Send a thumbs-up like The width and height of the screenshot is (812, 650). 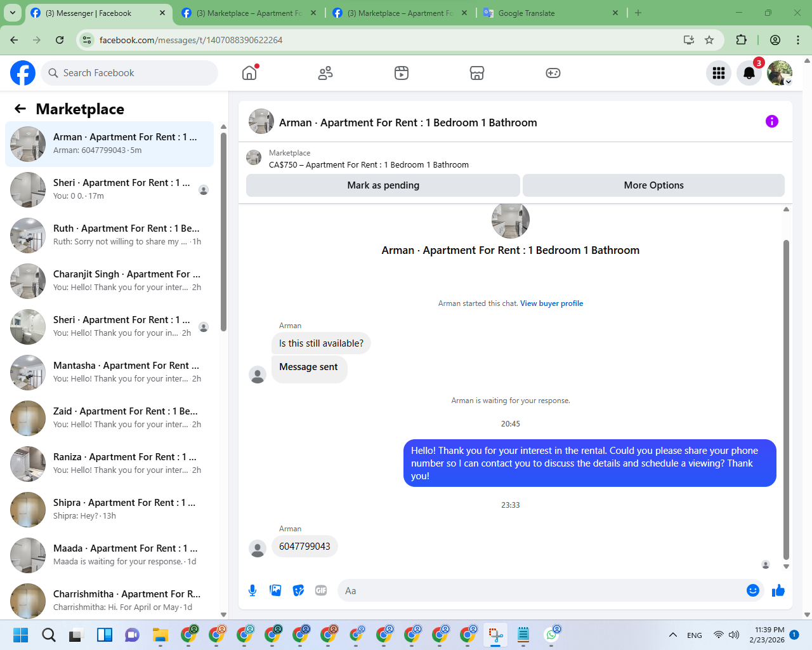pos(778,590)
